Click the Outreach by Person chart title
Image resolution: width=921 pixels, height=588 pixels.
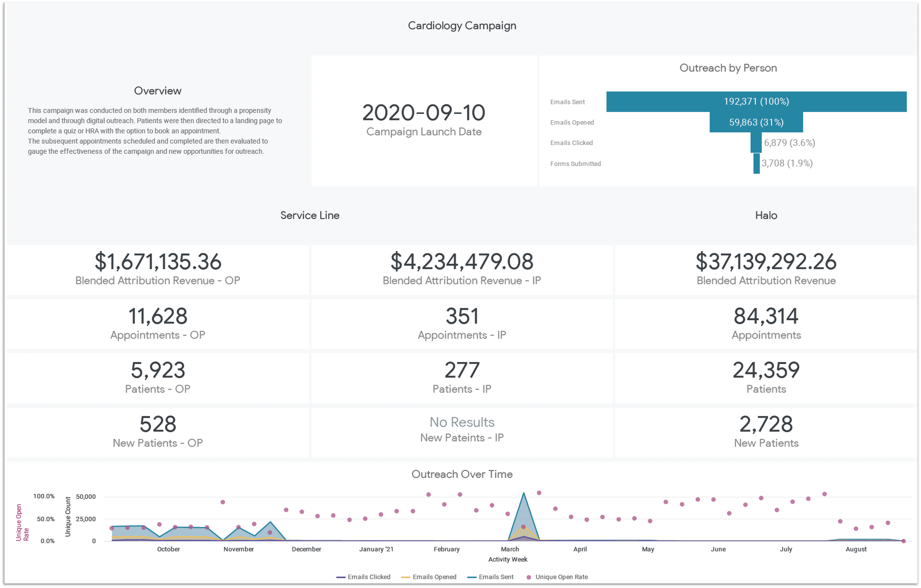[x=728, y=68]
